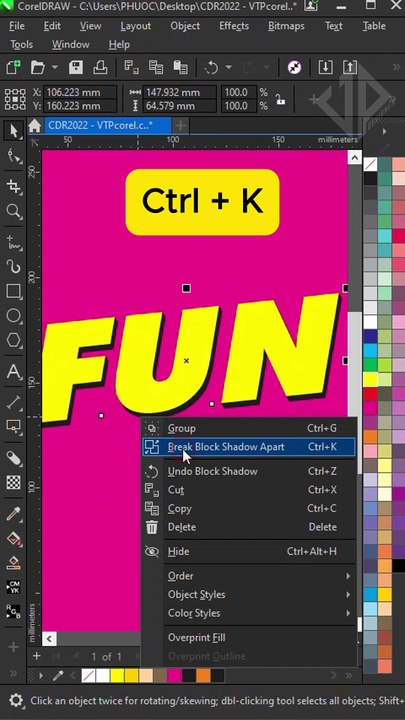Click the CMYK color proof icon
The width and height of the screenshot is (405, 720).
coord(13,587)
